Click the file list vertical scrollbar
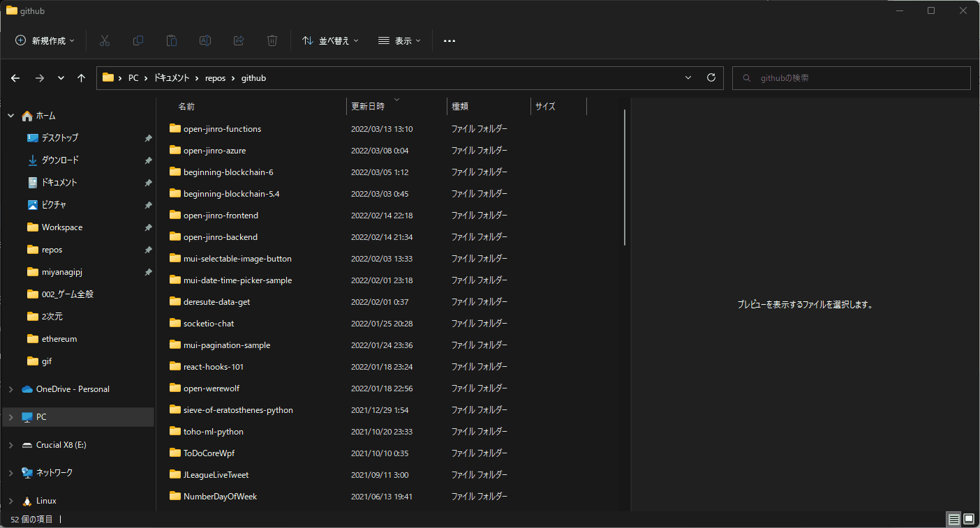This screenshot has width=980, height=528. tap(624, 178)
